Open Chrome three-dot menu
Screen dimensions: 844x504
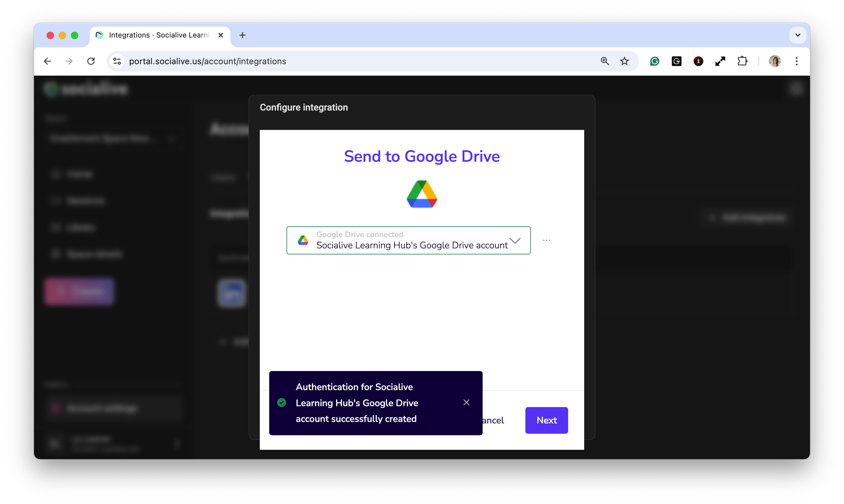[796, 61]
